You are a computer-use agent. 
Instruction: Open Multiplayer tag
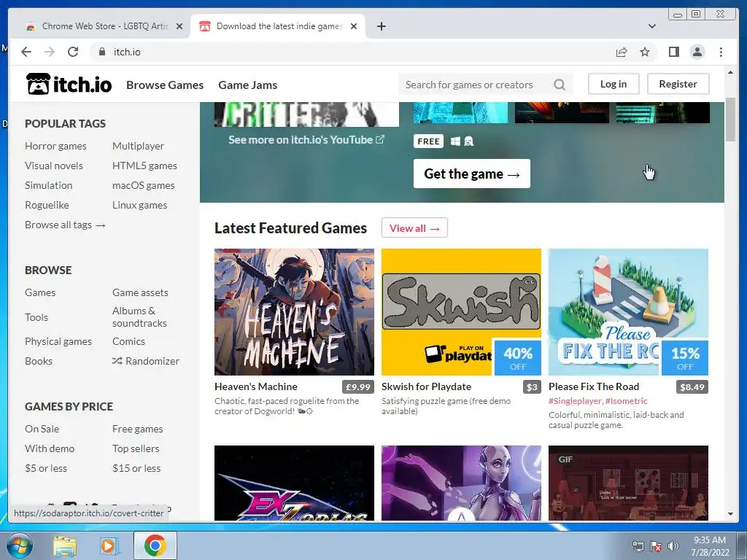[x=138, y=146]
